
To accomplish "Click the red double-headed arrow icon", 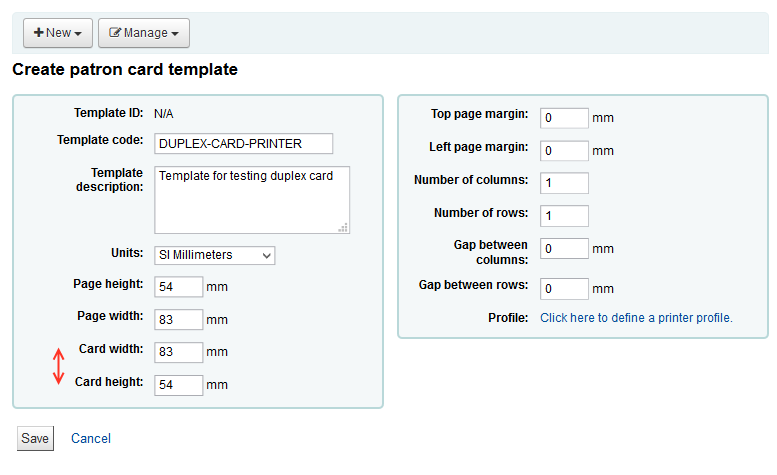I will pyautogui.click(x=58, y=366).
